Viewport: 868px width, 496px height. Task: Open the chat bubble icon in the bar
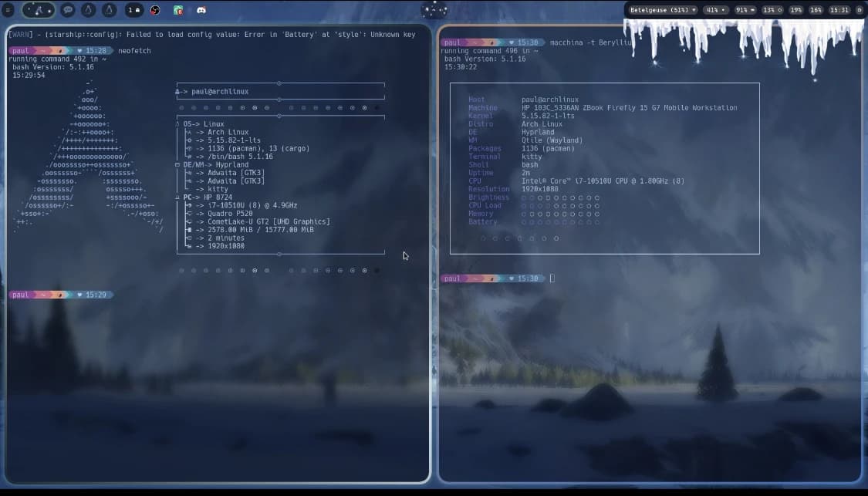tap(68, 10)
